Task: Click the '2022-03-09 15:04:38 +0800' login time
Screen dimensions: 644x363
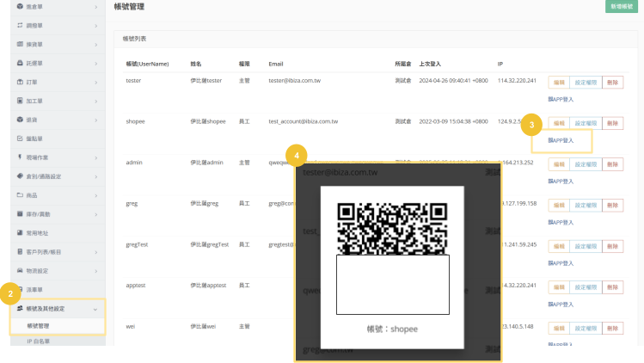Action: tap(453, 121)
